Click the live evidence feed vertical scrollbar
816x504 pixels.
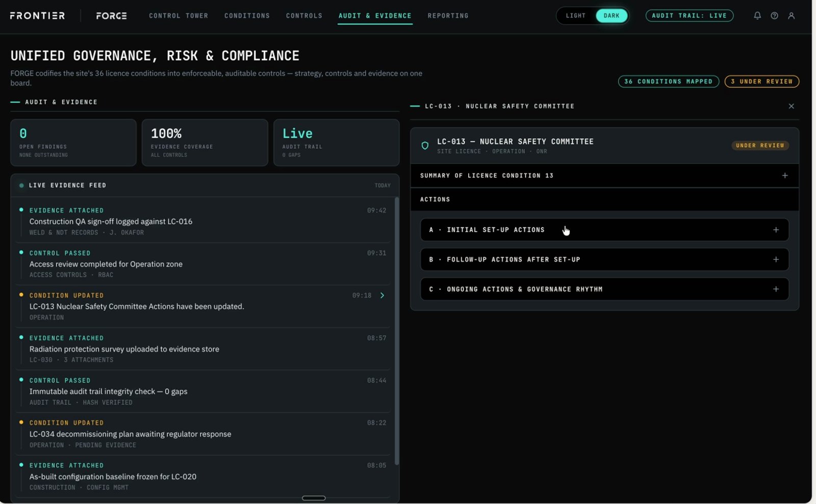[x=397, y=331]
